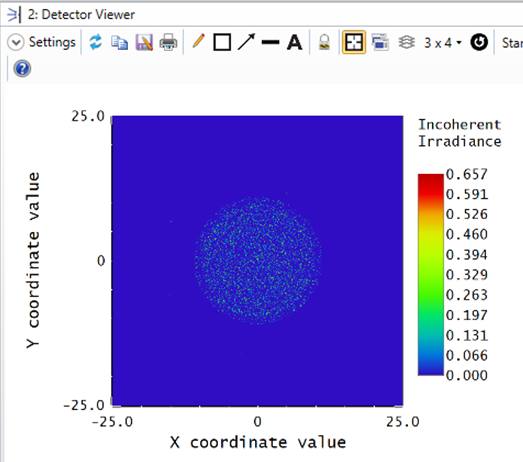
Task: Click the clone window icon
Action: [x=380, y=42]
